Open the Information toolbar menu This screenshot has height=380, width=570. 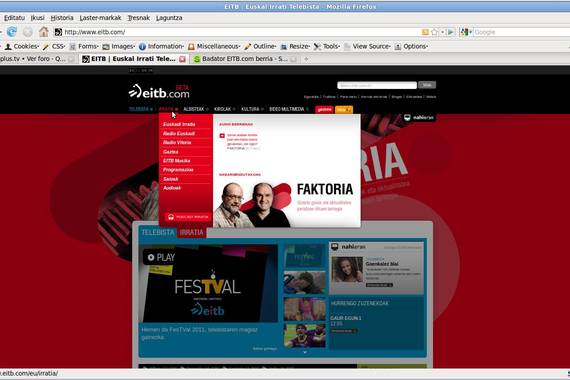point(162,46)
